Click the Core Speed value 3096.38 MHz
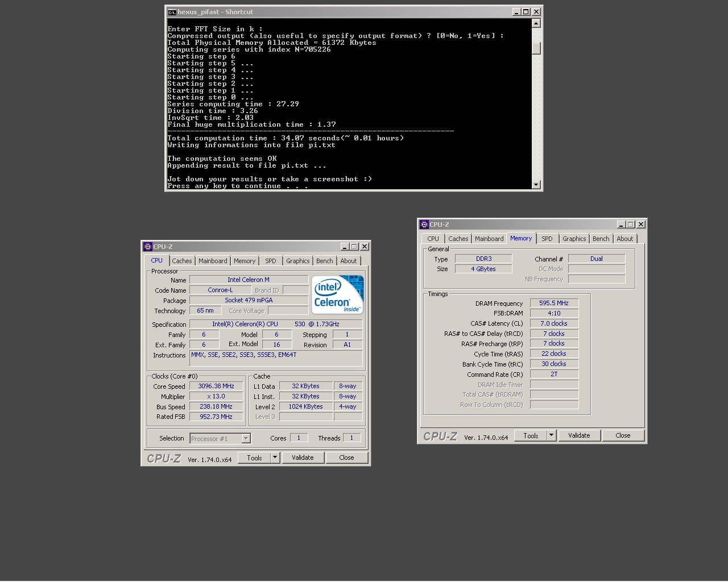Image resolution: width=728 pixels, height=582 pixels. point(216,386)
